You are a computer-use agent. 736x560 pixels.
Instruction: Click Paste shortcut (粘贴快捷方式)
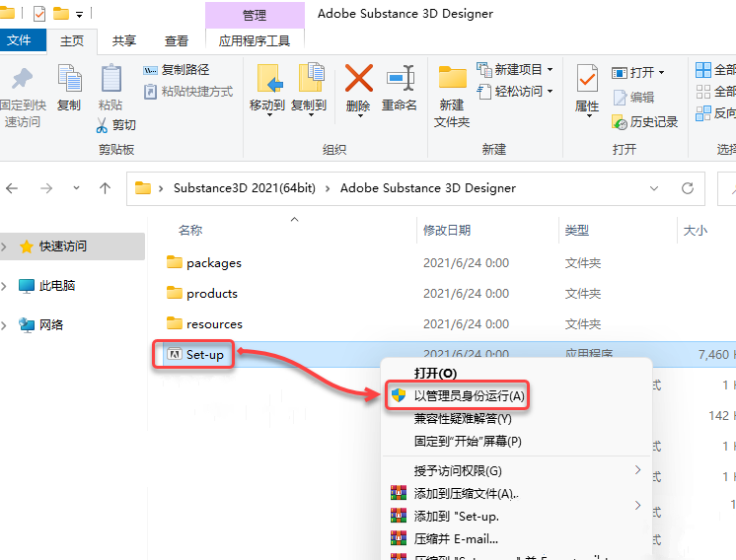188,91
